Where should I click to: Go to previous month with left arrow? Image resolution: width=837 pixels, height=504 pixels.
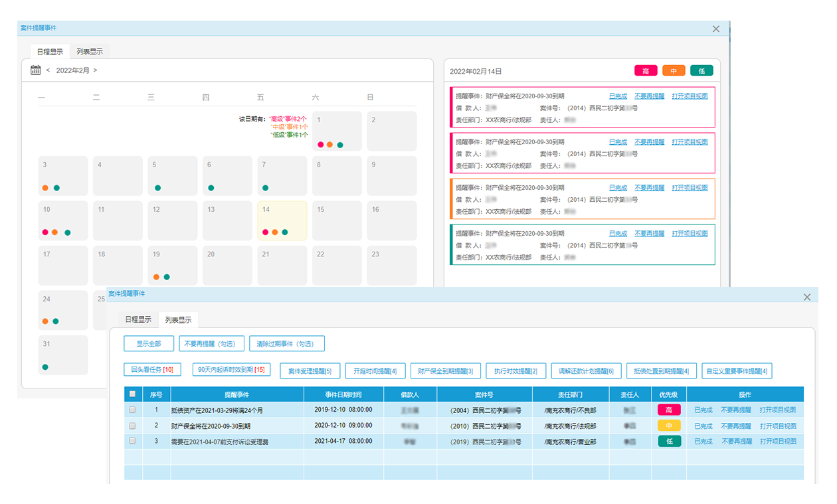click(48, 70)
